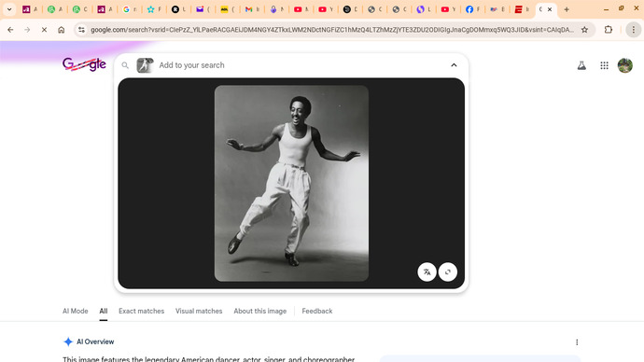Viewport: 644px width, 362px height.
Task: Click the Google logo
Action: (84, 64)
